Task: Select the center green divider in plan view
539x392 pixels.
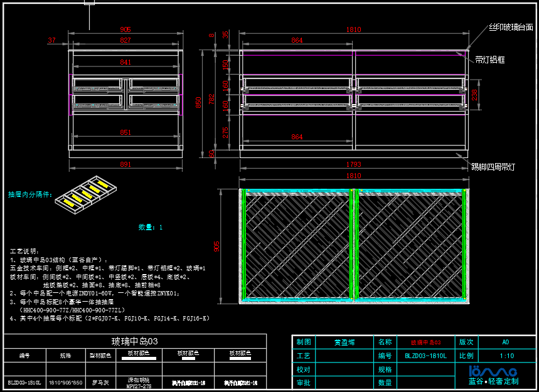Action: click(355, 245)
